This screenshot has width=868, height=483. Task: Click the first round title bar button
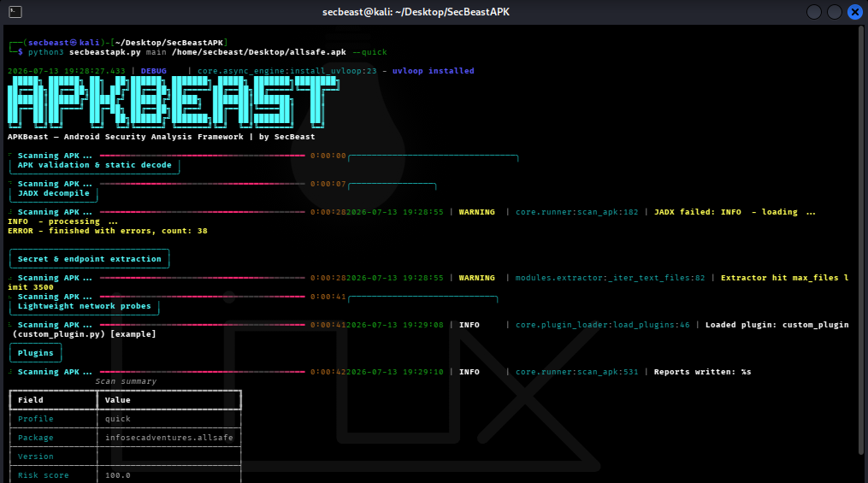click(814, 12)
